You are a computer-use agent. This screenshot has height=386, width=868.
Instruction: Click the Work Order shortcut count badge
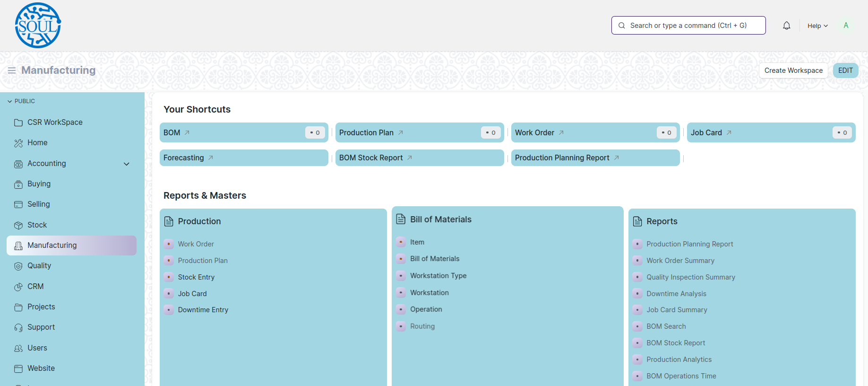coord(666,133)
